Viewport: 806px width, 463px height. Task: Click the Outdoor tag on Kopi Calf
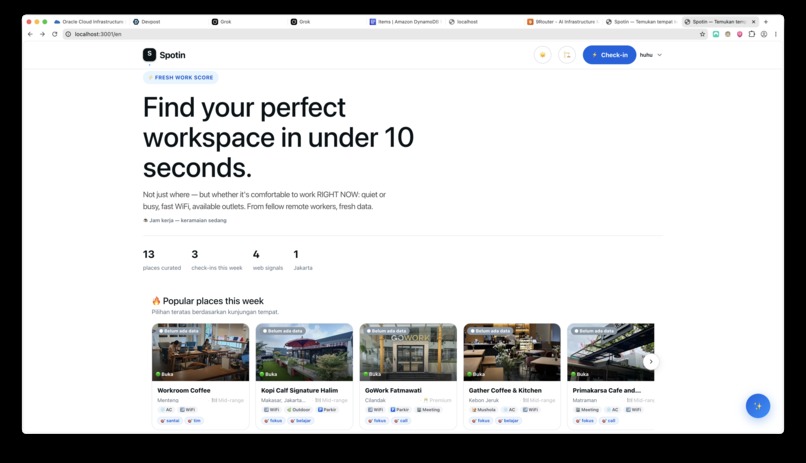click(299, 410)
